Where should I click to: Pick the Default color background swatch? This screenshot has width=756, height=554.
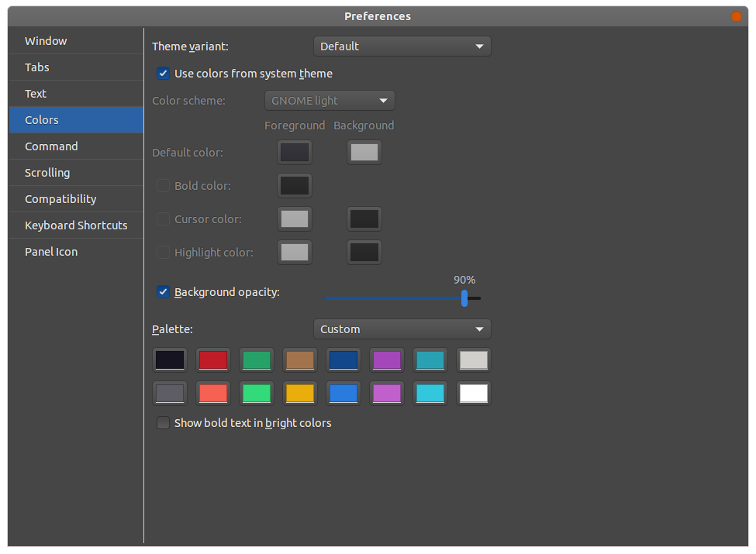364,152
